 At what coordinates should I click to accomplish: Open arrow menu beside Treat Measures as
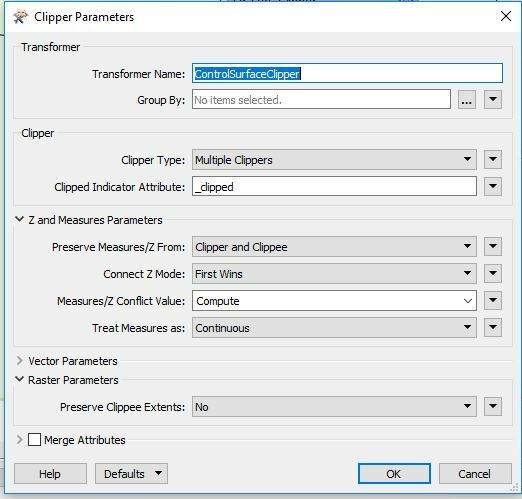(x=493, y=327)
